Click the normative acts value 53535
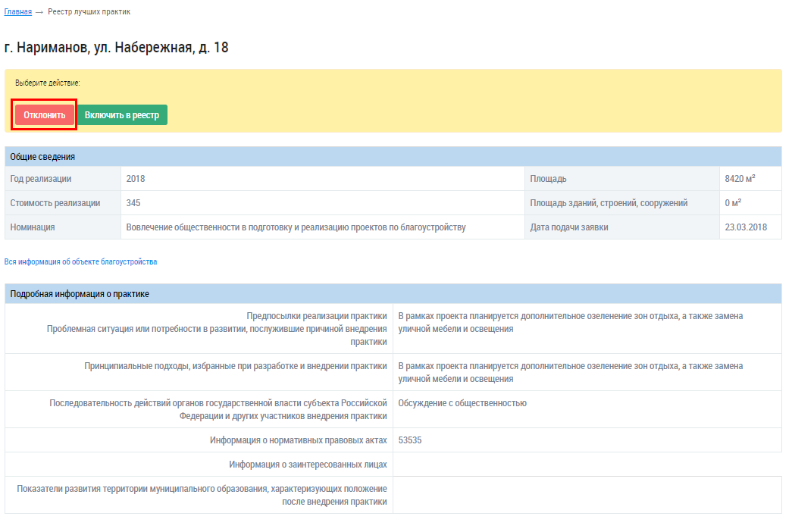Image resolution: width=792 pixels, height=532 pixels. [x=410, y=440]
